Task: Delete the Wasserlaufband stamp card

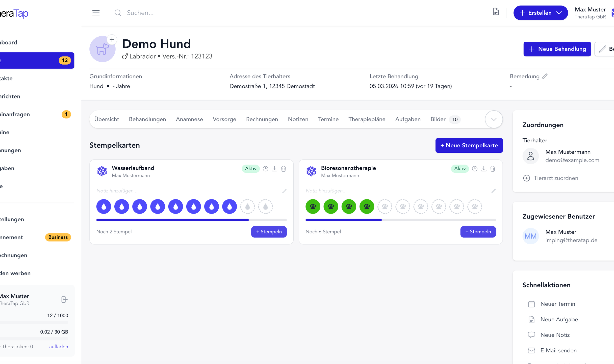Action: (x=284, y=169)
